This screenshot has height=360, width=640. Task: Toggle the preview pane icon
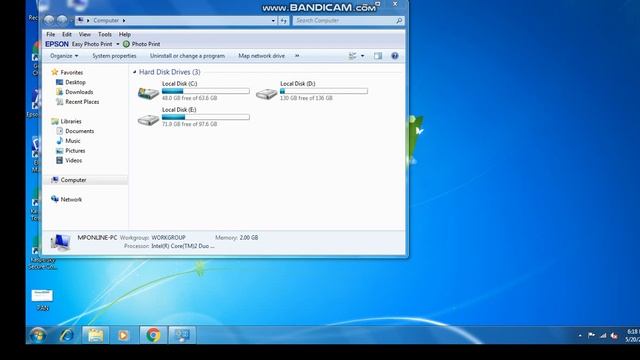(x=378, y=56)
